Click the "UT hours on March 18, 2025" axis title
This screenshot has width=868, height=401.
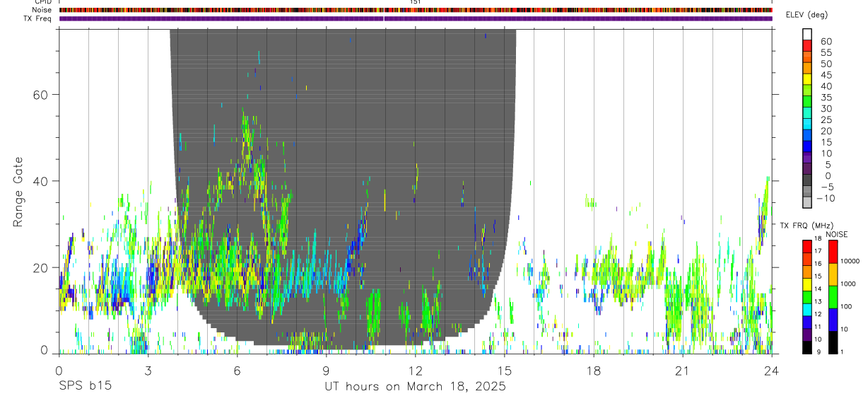[415, 387]
